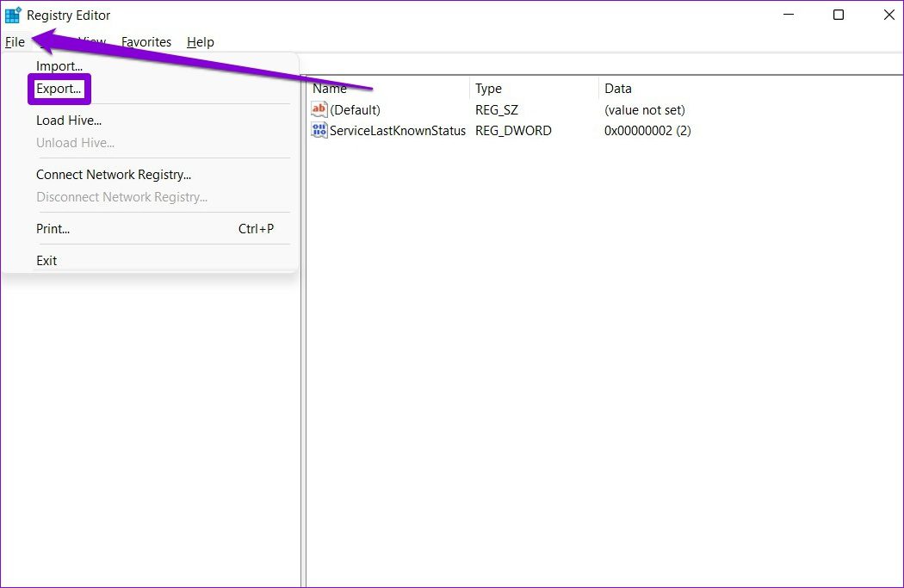Choose Print... from the File menu
This screenshot has width=904, height=588.
coord(53,228)
